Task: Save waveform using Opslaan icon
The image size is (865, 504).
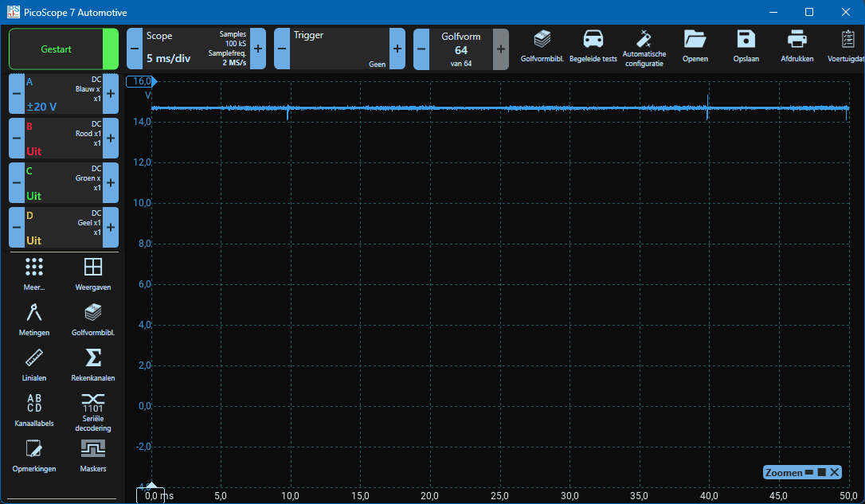Action: [x=746, y=46]
